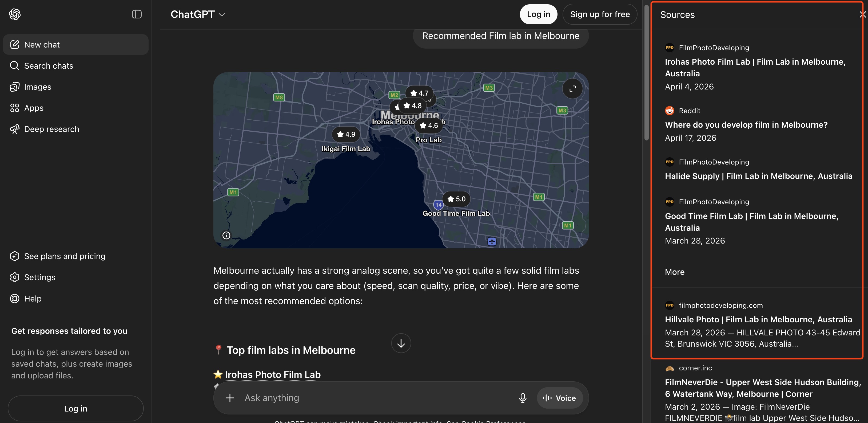Screen dimensions: 868x423
Task: Click the chat scrollbar
Action: (x=646, y=73)
